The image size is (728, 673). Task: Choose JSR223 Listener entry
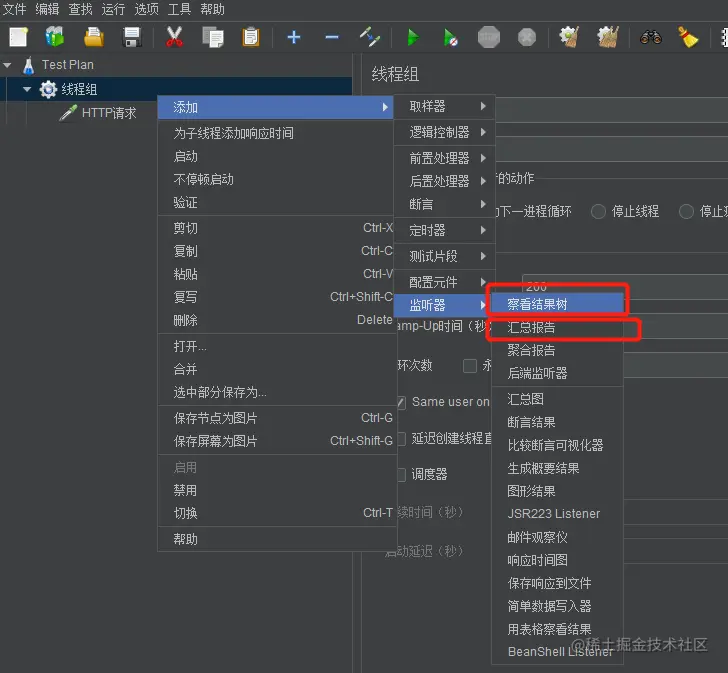(x=558, y=514)
